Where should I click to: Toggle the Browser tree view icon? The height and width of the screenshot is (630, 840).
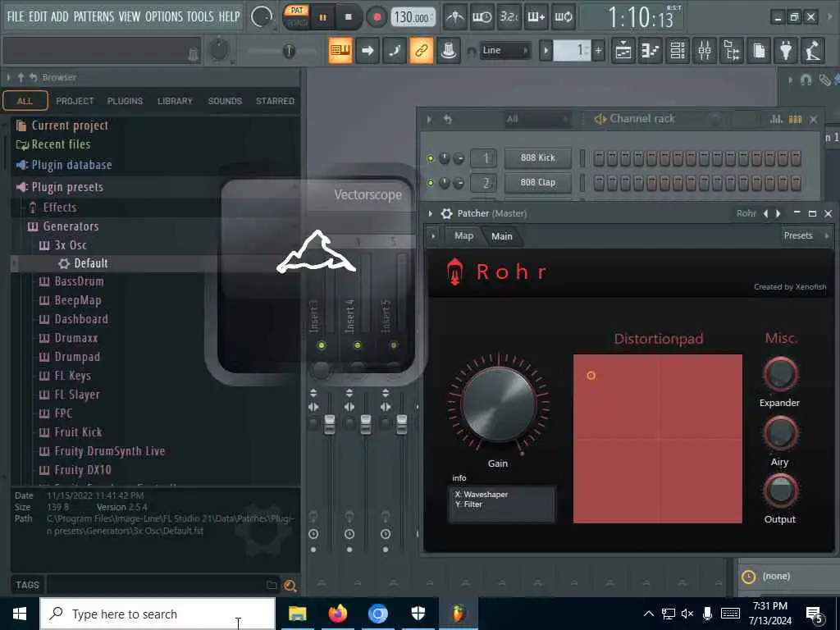click(x=732, y=51)
